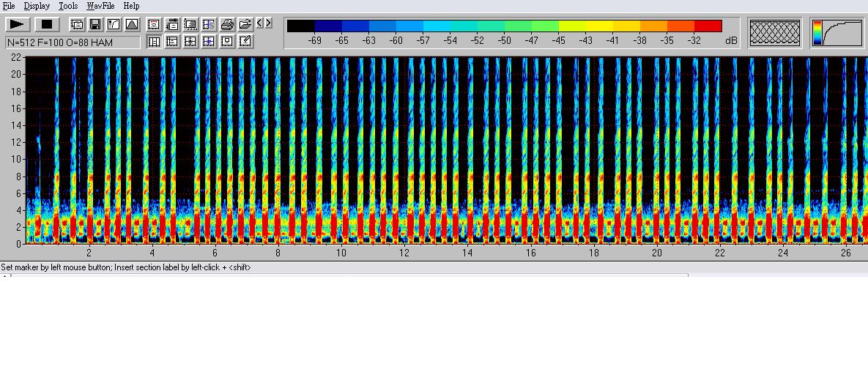Click the blue crosshair grid icon
Viewport: 868px width, 375px height.
209,42
